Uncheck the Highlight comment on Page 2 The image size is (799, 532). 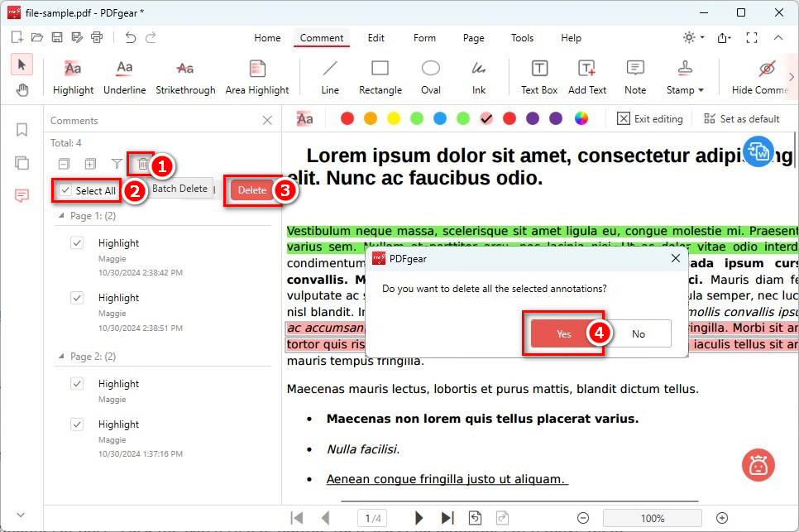click(x=77, y=383)
